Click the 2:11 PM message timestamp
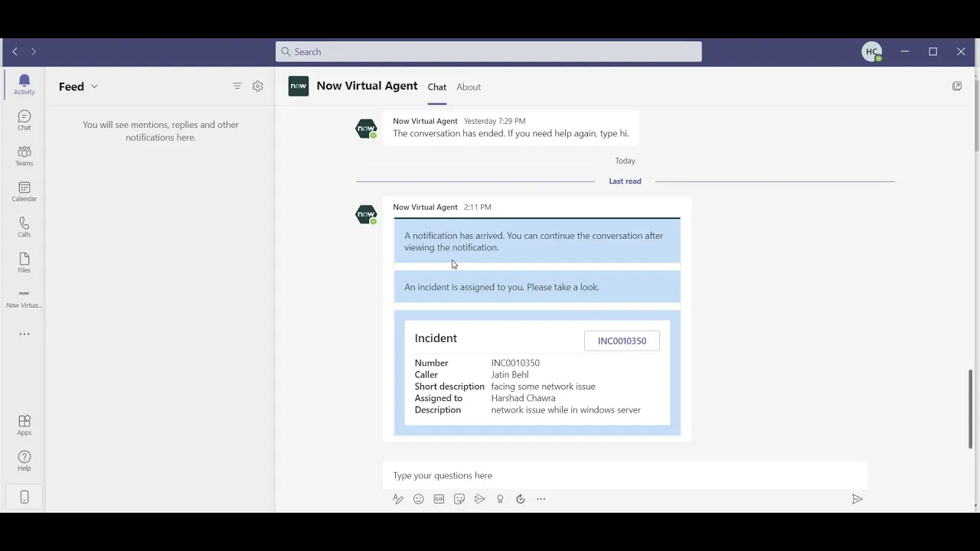The width and height of the screenshot is (980, 551). pos(477,207)
